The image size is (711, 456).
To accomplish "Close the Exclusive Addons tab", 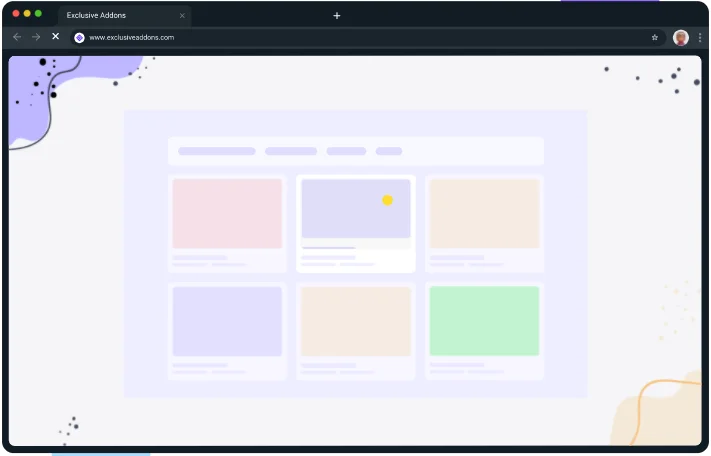I will point(182,15).
